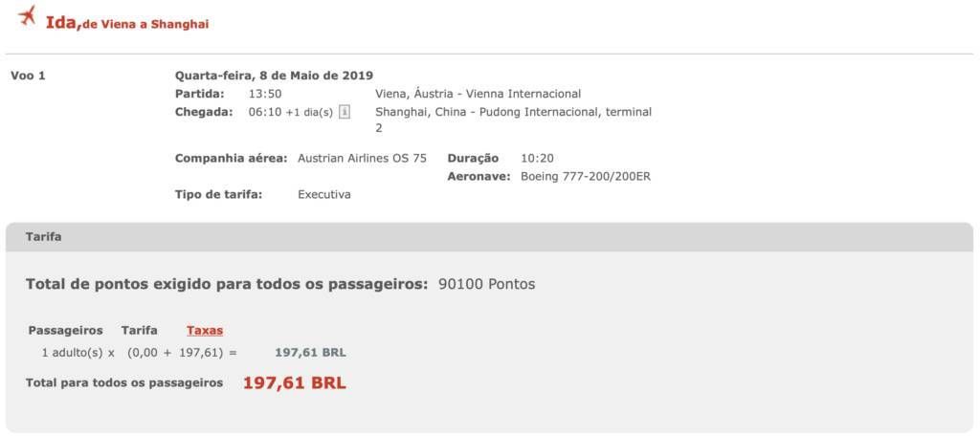Click the 'Total para todos os passageiros' label
The height and width of the screenshot is (436, 980).
click(x=124, y=382)
